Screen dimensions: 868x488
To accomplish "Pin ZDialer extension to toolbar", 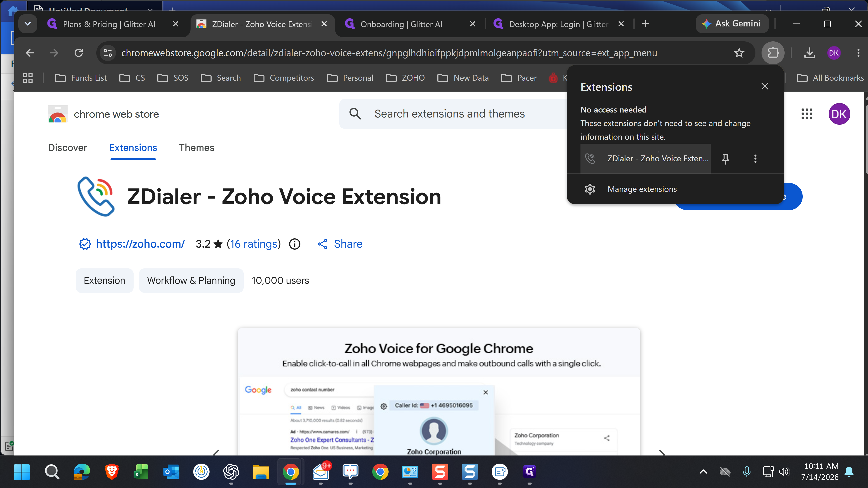I will (725, 159).
